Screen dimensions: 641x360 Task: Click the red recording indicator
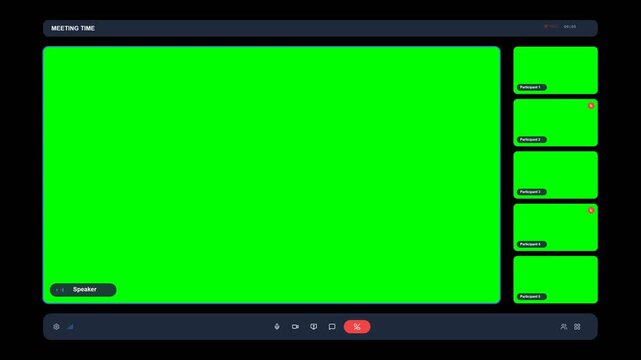point(550,27)
